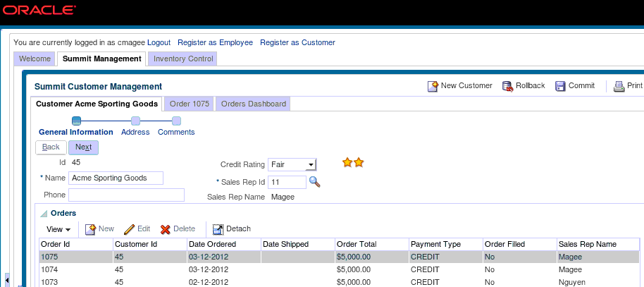Click the General Information train stop marker
644x287 pixels.
pos(76,121)
